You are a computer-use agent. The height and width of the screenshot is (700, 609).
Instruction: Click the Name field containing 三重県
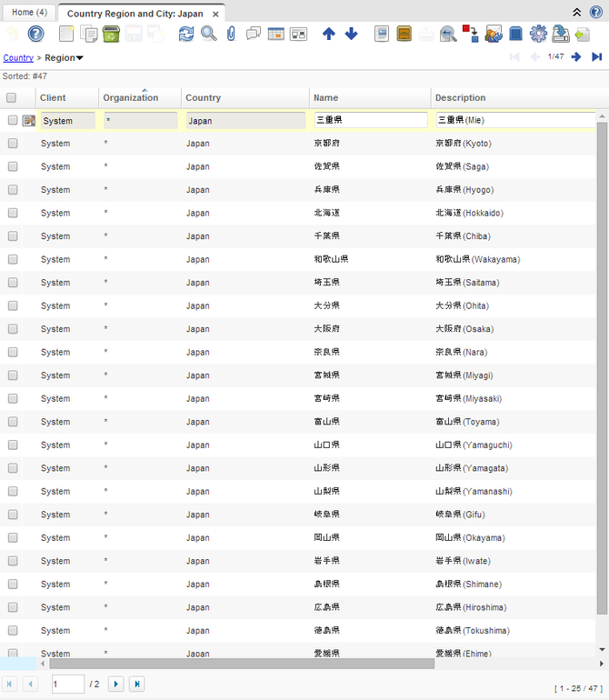(371, 120)
